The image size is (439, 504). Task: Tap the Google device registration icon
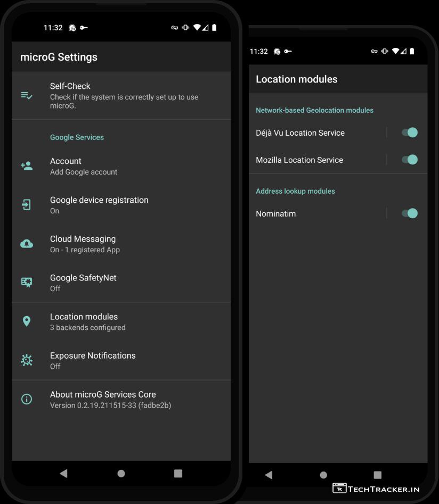coord(27,205)
